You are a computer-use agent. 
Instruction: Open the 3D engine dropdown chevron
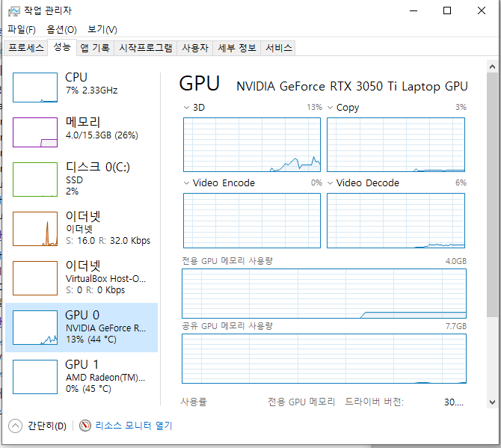tap(187, 108)
